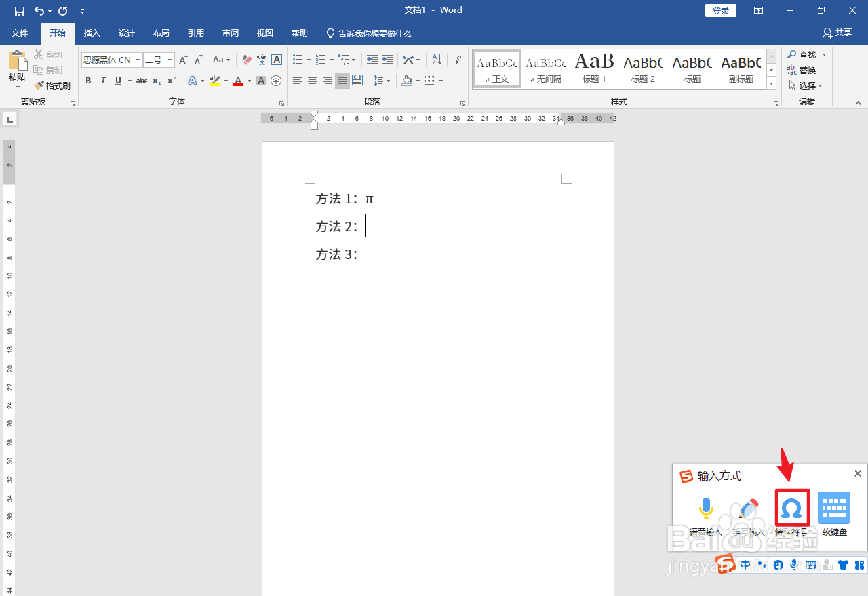Apply the yellow text highlight color
This screenshot has width=868, height=596.
[214, 81]
